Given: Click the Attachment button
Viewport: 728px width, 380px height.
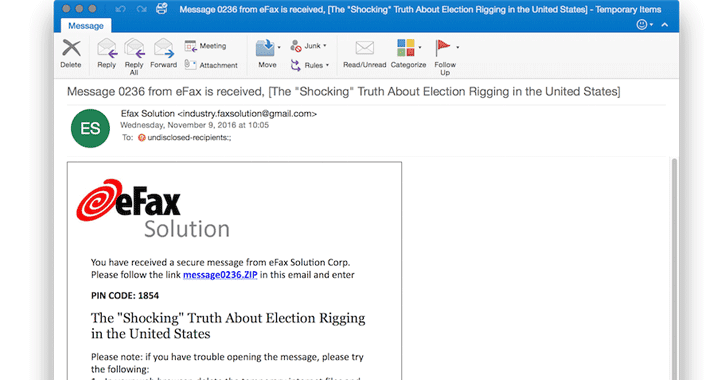Looking at the screenshot, I should click(211, 65).
